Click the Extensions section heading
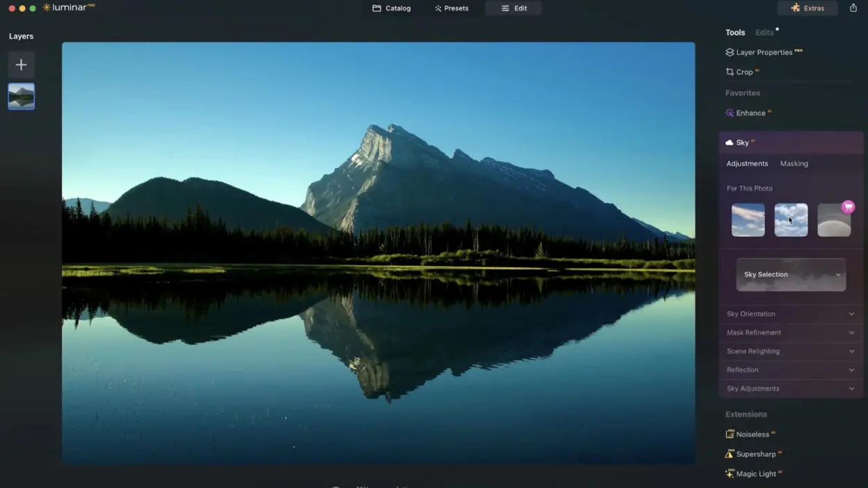Screen dimensions: 868x488 pos(746,414)
